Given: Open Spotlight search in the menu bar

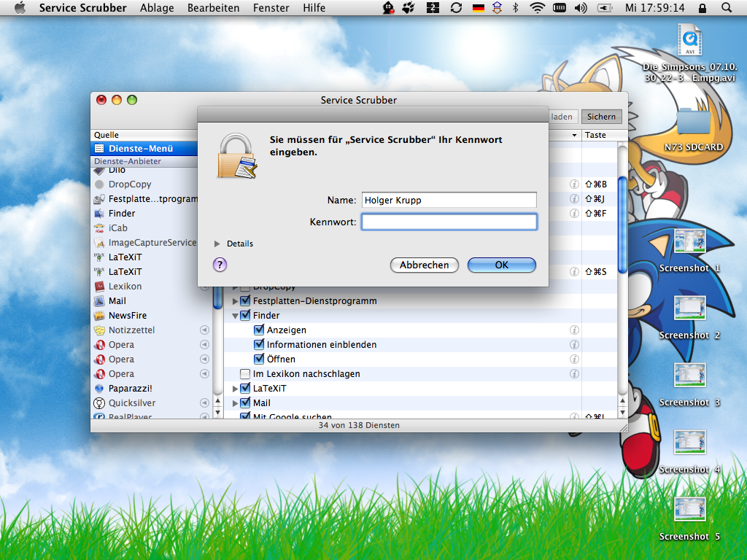Looking at the screenshot, I should 727,7.
